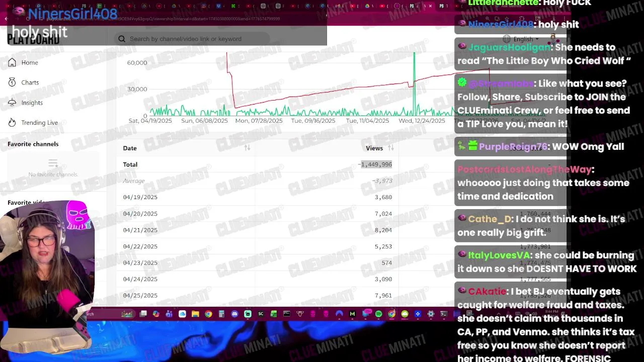Click the 04/21/2025 date cell
Screen dimensions: 644x362
[x=140, y=230]
